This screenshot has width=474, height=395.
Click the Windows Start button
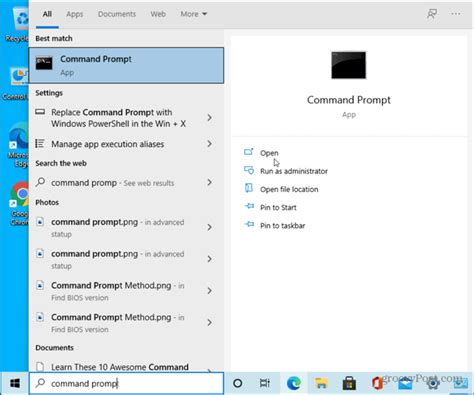[15, 383]
